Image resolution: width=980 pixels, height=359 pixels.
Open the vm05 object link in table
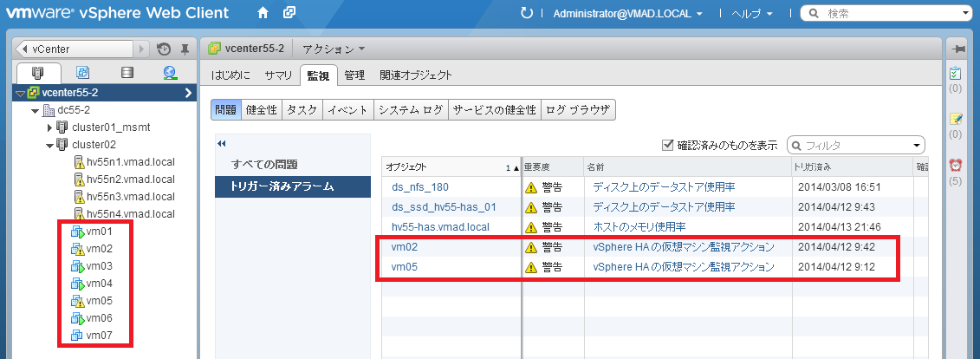405,267
